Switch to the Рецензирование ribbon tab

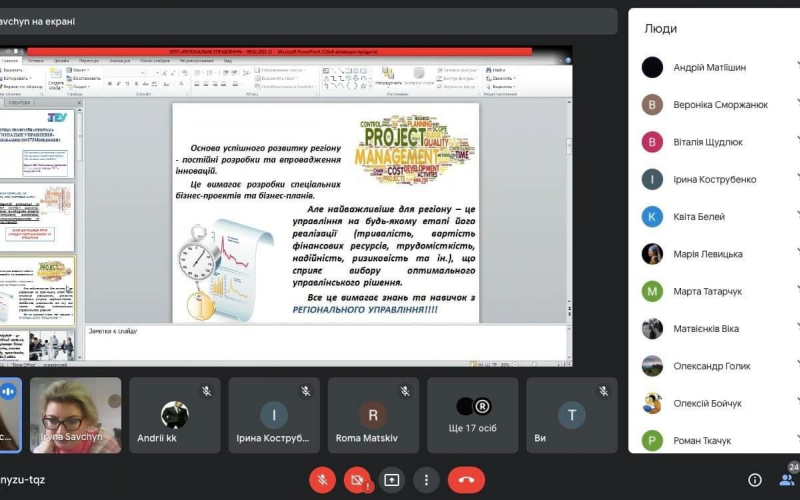196,61
